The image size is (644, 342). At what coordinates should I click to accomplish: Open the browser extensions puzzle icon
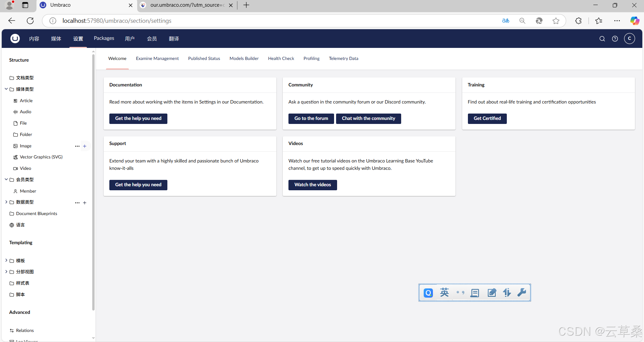point(578,21)
